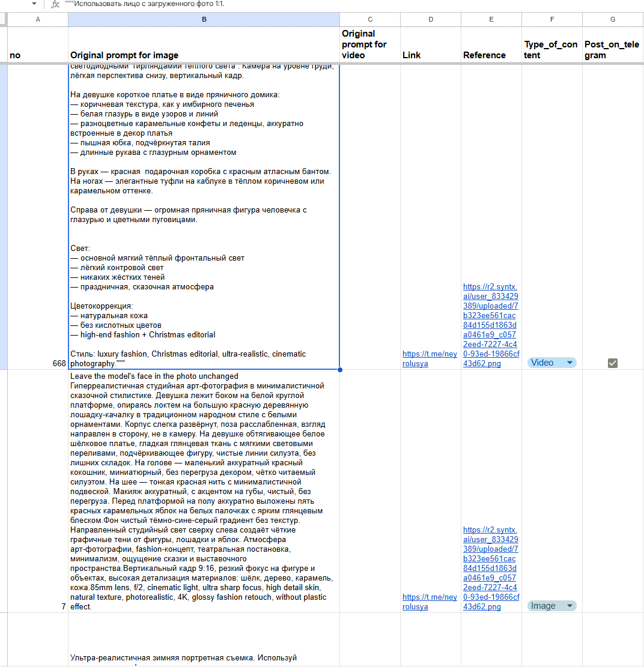Uncheck the Post_on_telegram checkbox for row 668
Viewport: 644px width, 667px height.
[x=612, y=363]
